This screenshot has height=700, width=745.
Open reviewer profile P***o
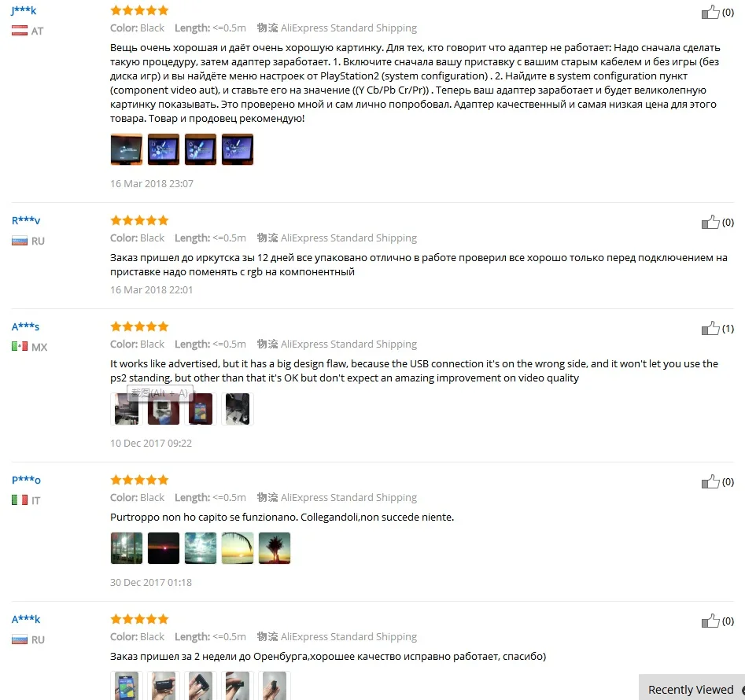26,480
